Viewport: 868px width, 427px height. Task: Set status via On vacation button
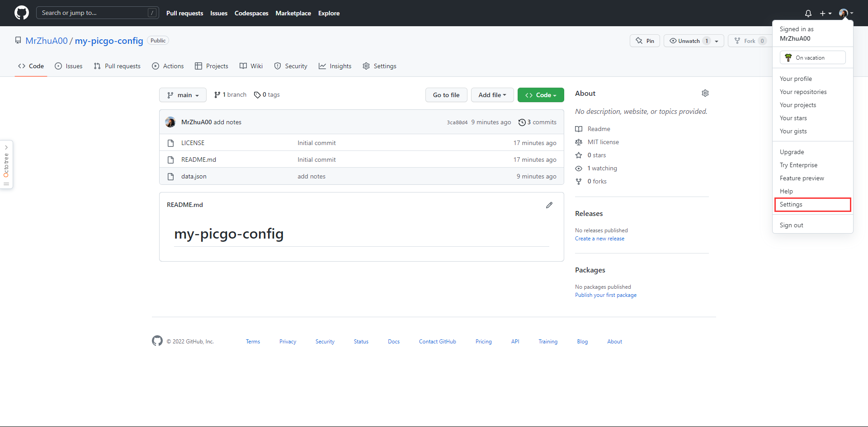[812, 57]
